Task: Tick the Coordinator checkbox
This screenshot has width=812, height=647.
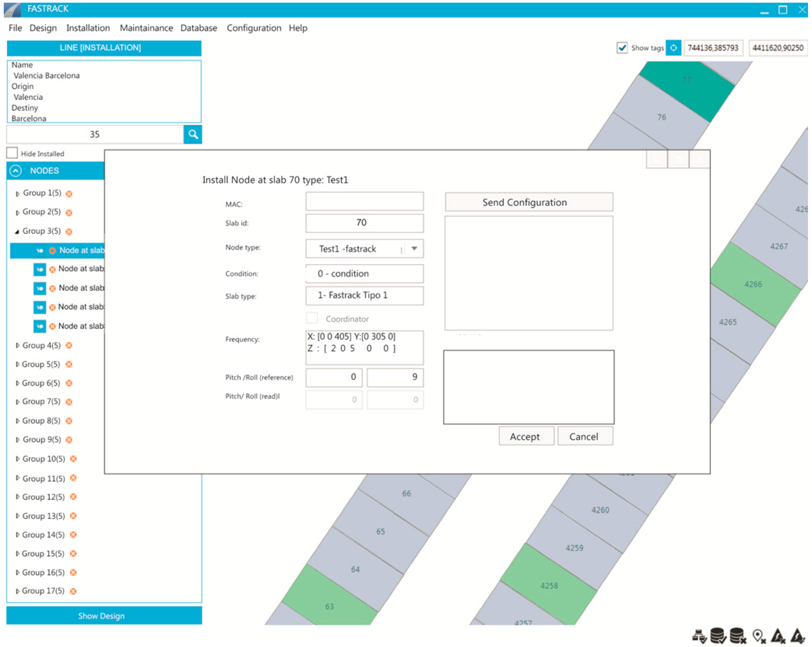Action: [312, 318]
